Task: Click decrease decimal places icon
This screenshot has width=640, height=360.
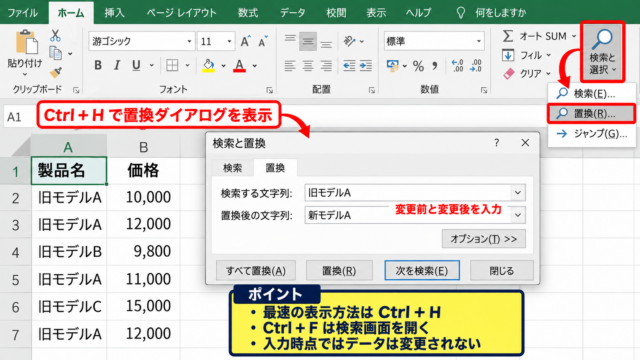Action: click(x=476, y=65)
